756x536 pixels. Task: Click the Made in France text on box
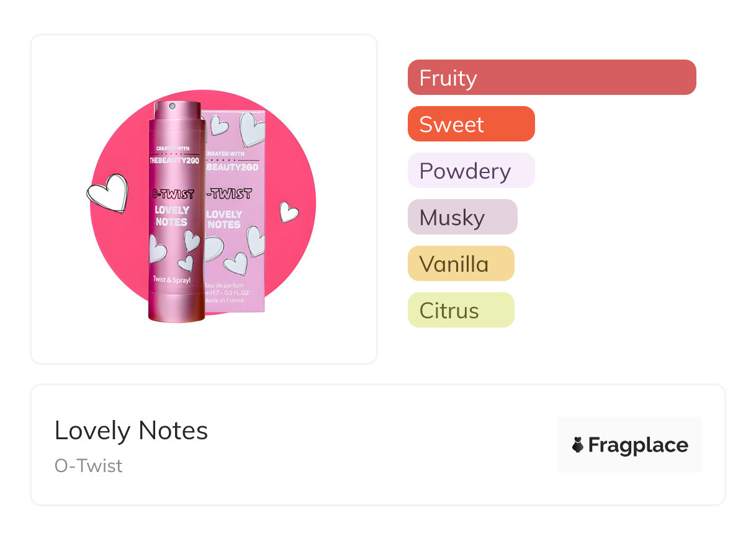pyautogui.click(x=225, y=300)
